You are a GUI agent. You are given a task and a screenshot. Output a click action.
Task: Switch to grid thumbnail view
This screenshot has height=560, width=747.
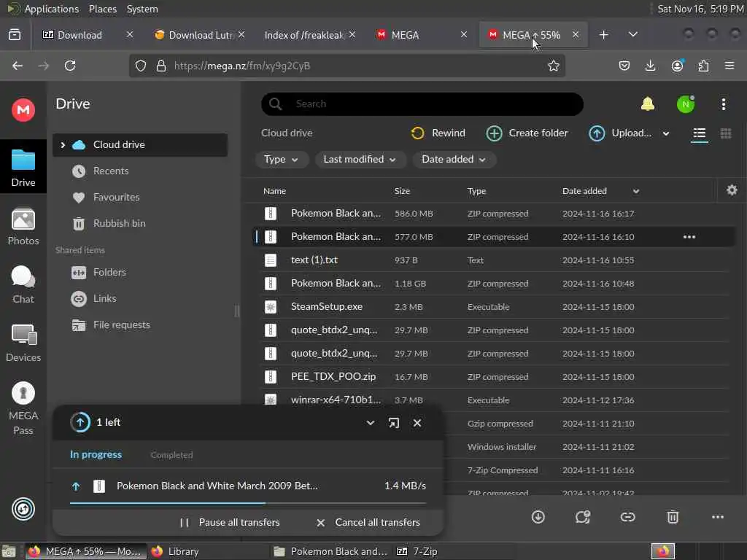tap(726, 133)
